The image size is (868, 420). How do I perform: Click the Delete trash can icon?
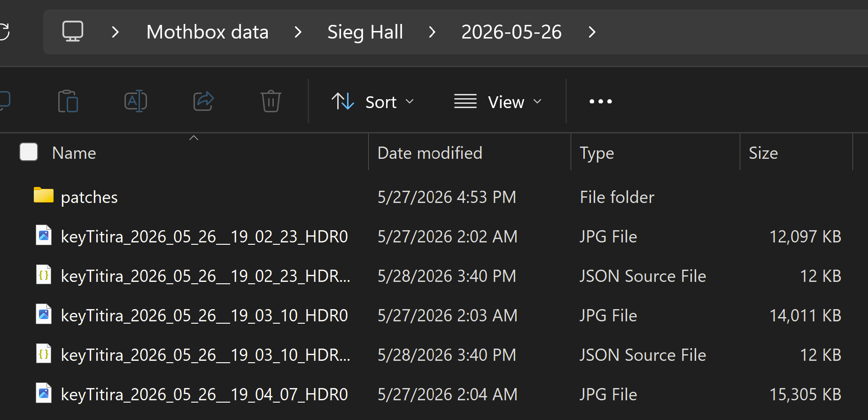click(271, 101)
